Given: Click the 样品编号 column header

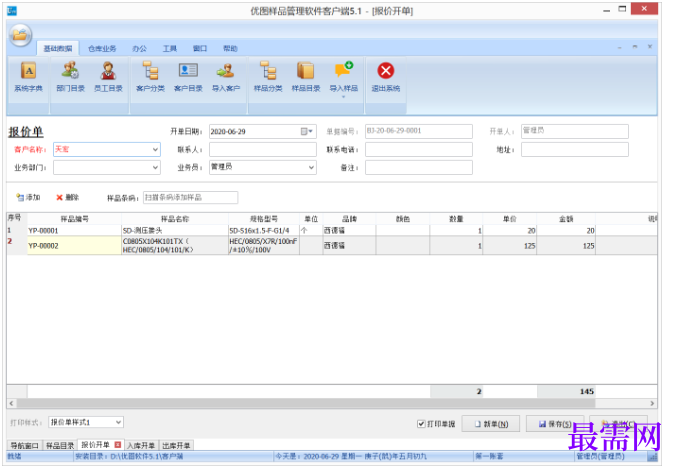Looking at the screenshot, I should [x=74, y=219].
